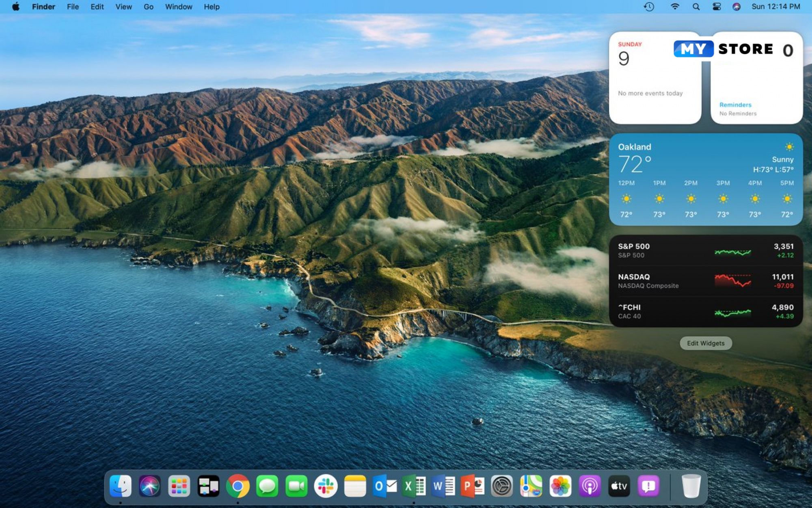812x508 pixels.
Task: Open the Go menu
Action: [149, 7]
